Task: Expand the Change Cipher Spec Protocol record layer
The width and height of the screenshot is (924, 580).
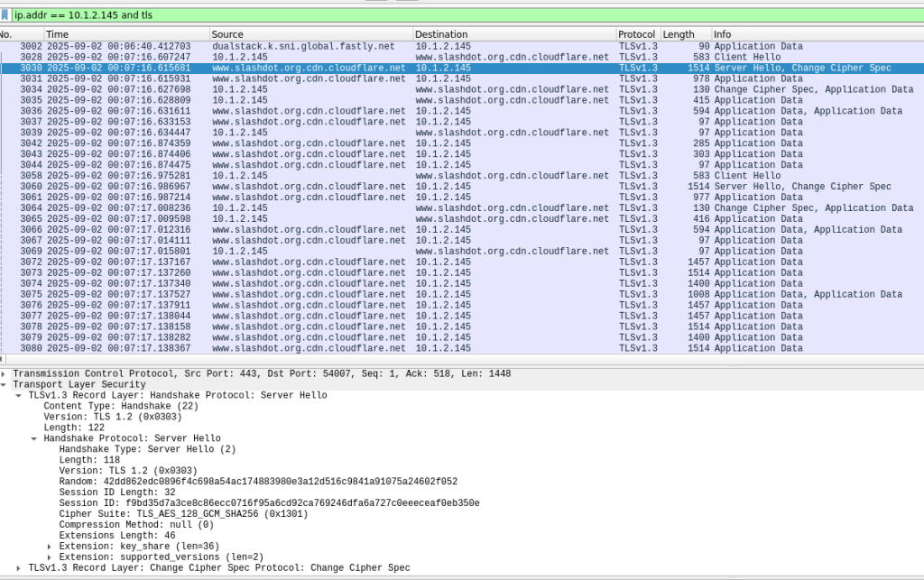Action: pyautogui.click(x=18, y=568)
